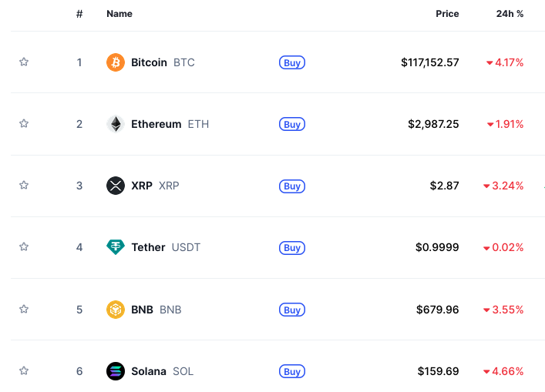Star XRP to add to watchlist
The height and width of the screenshot is (392, 545).
24,185
